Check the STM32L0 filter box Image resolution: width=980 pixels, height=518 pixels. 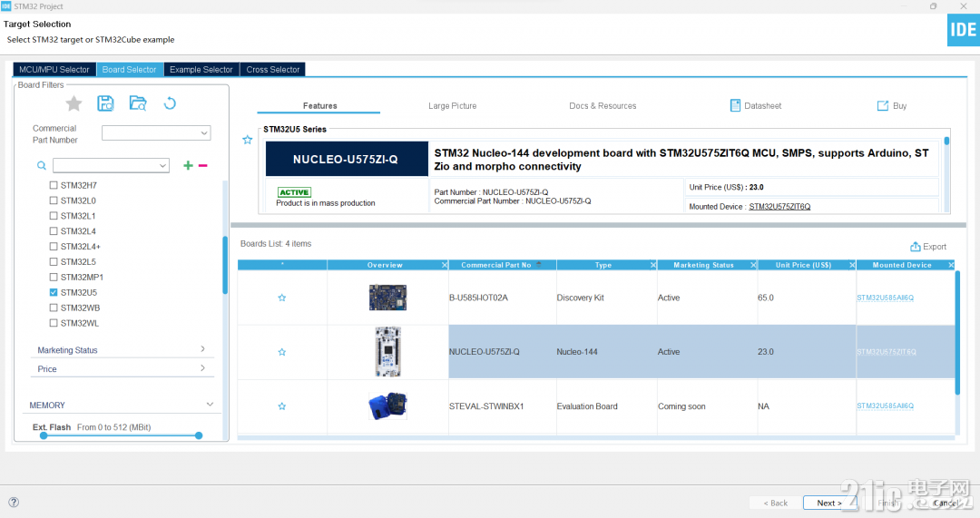[x=54, y=200]
